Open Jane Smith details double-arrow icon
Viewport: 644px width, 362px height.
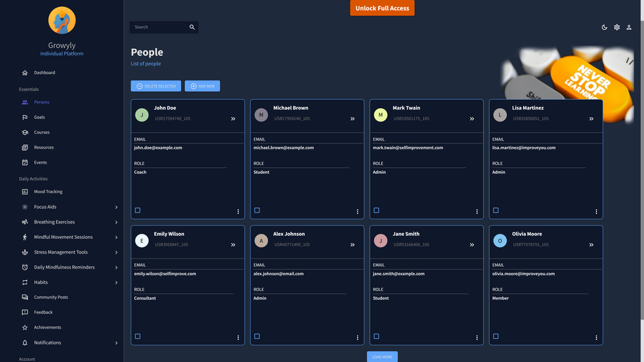472,245
